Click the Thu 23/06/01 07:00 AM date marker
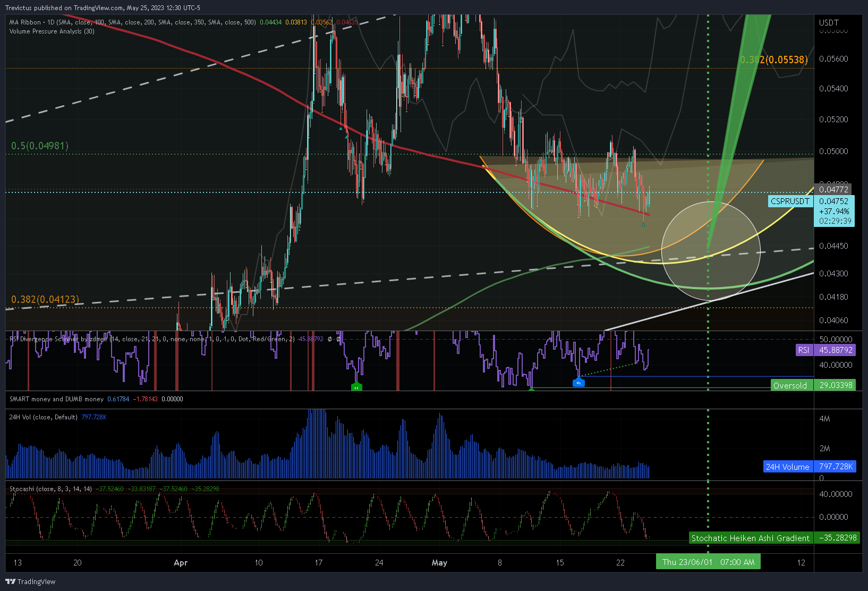Image resolution: width=868 pixels, height=591 pixels. pyautogui.click(x=708, y=562)
